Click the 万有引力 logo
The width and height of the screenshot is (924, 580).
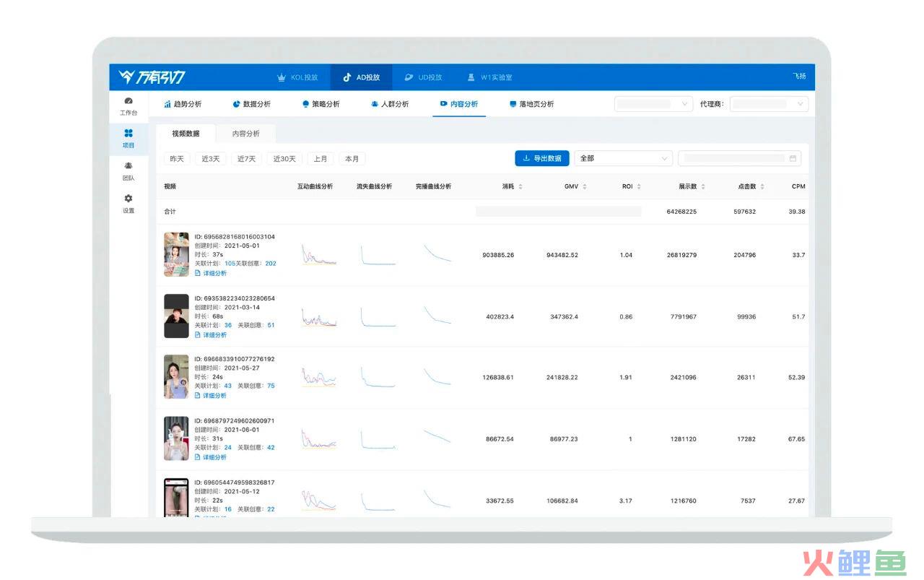152,77
